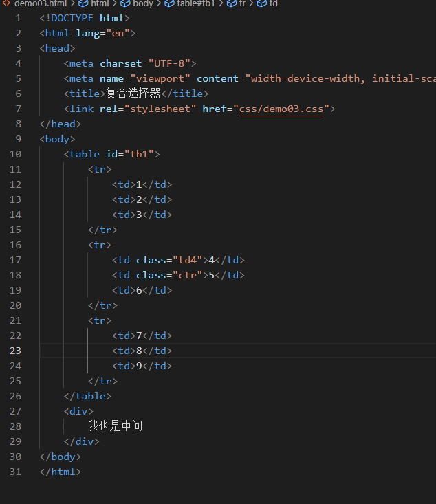
Task: Click the <td>7</td> cell line
Action: (x=142, y=336)
